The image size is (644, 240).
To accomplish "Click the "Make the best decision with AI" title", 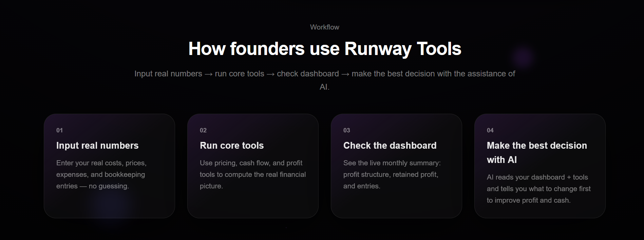I will 537,152.
